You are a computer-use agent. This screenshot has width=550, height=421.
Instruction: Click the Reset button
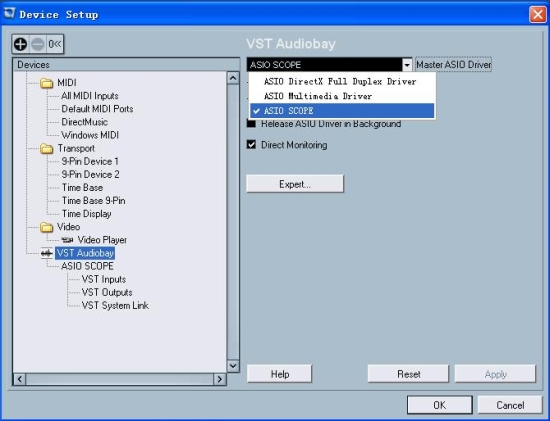coord(408,374)
